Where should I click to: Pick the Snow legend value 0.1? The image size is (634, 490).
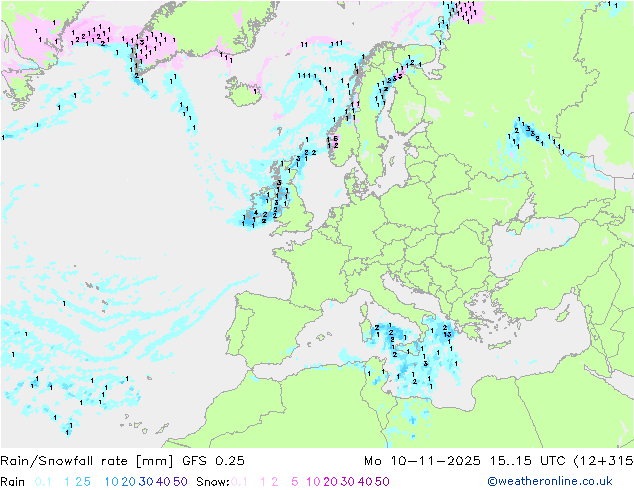tap(239, 482)
